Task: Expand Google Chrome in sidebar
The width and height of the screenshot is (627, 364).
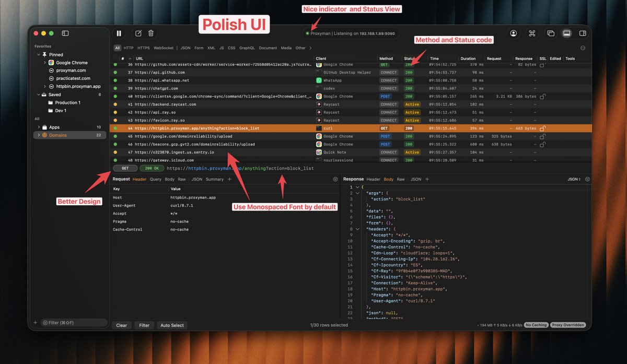Action: pos(45,63)
